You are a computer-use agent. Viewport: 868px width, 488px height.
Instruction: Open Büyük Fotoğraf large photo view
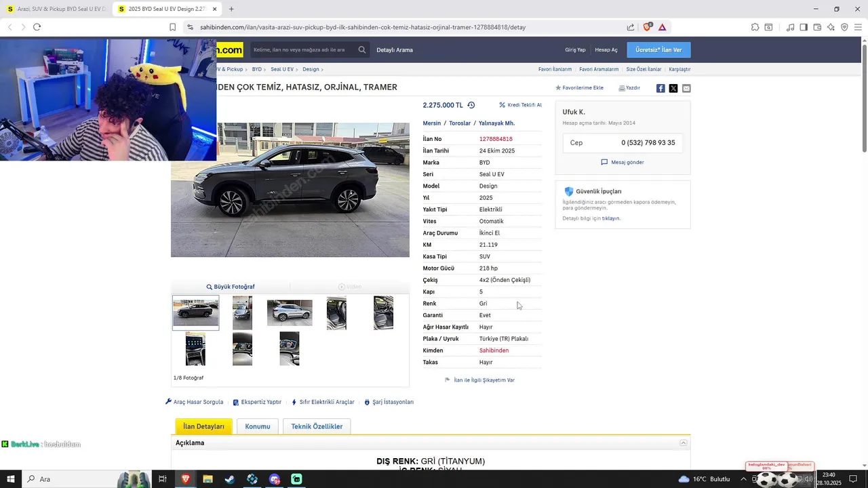coord(231,287)
